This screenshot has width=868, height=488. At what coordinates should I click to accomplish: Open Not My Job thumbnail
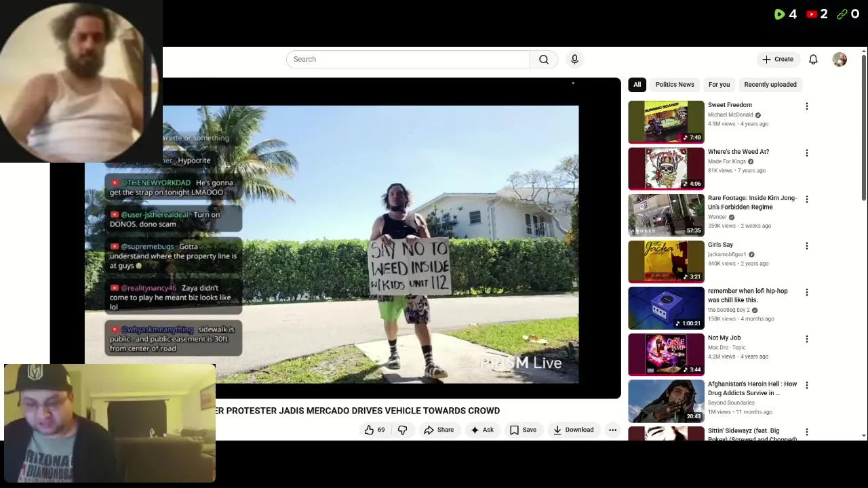pyautogui.click(x=666, y=354)
